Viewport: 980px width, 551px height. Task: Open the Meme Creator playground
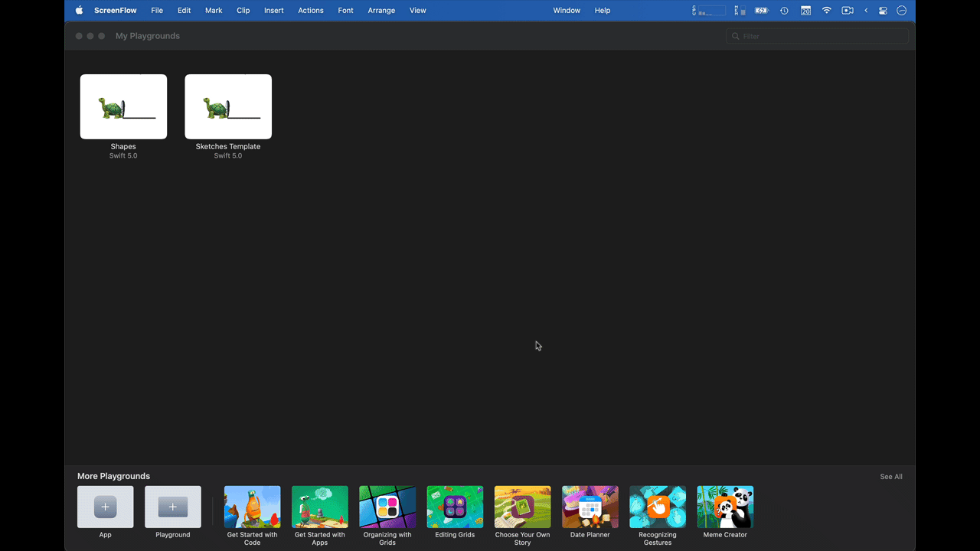(x=724, y=507)
